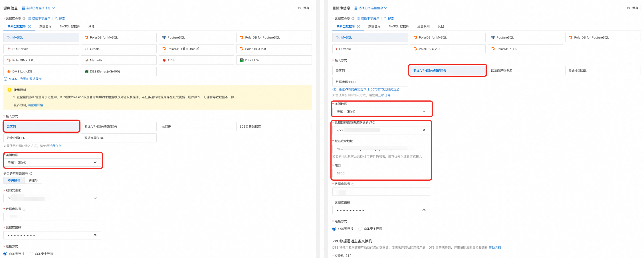
Task: Select 云企业网CEN as the target access method
Action: pos(603,70)
